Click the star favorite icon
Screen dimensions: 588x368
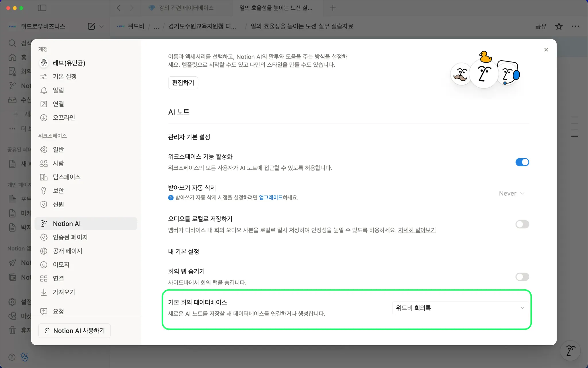[559, 26]
